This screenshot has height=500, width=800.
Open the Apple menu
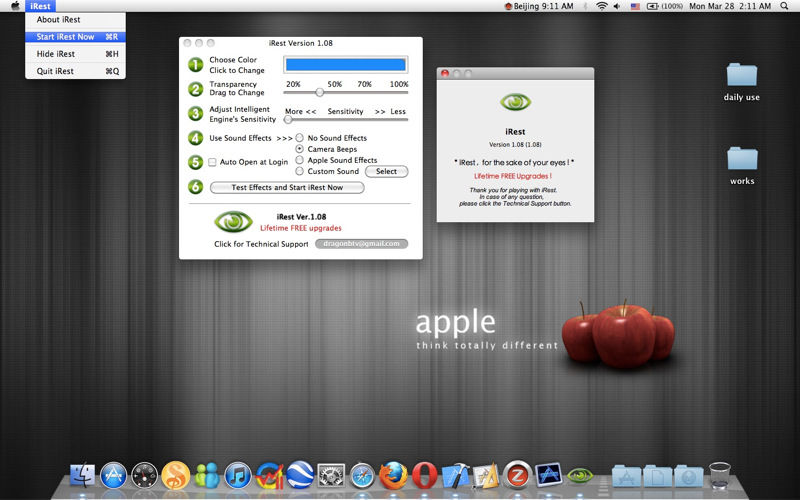pyautogui.click(x=15, y=6)
